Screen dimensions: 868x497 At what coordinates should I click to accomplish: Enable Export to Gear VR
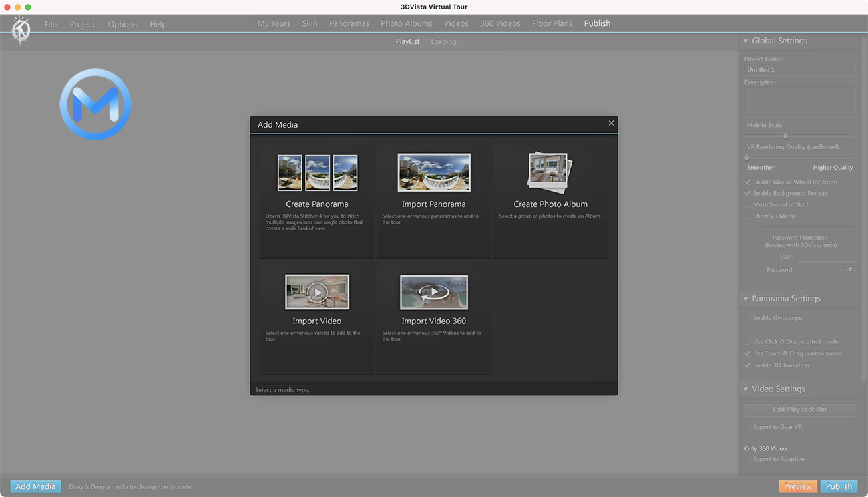coord(748,427)
